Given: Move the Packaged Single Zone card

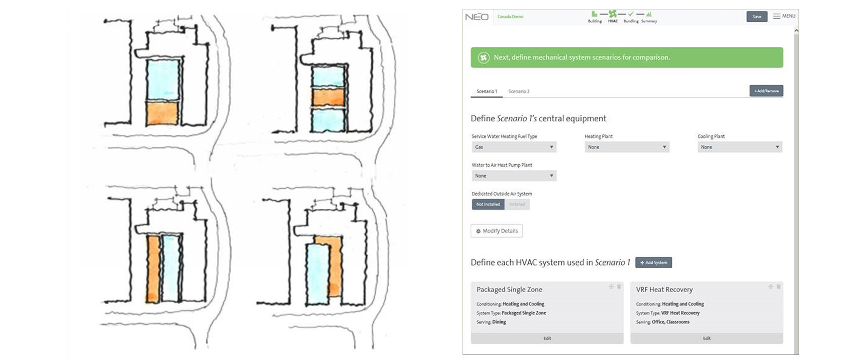Looking at the screenshot, I should pos(611,286).
